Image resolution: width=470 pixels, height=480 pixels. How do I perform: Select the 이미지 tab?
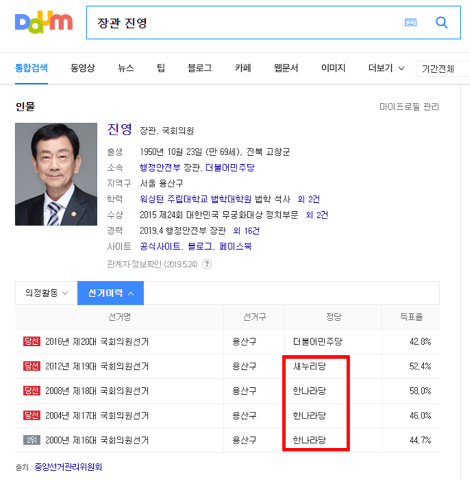tap(333, 68)
